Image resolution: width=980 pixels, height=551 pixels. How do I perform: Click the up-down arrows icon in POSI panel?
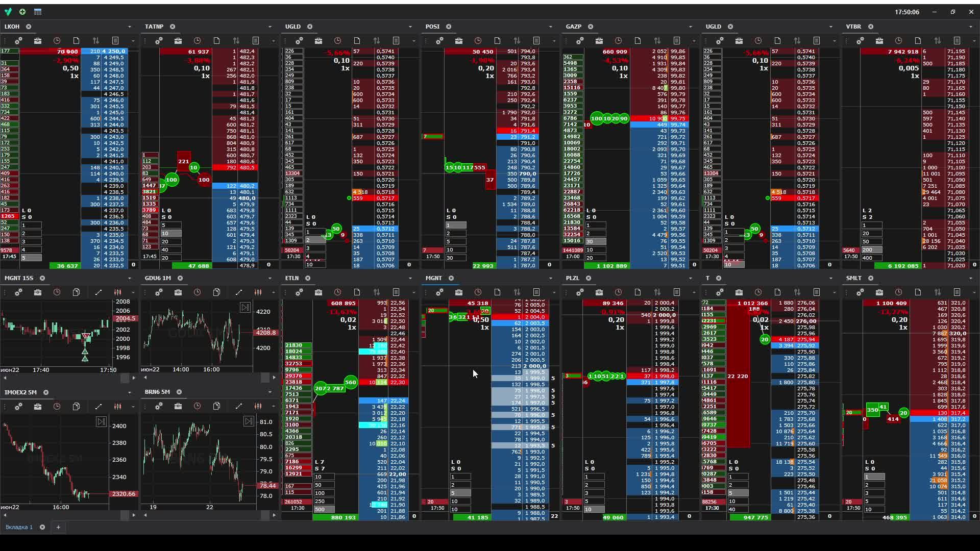click(517, 41)
